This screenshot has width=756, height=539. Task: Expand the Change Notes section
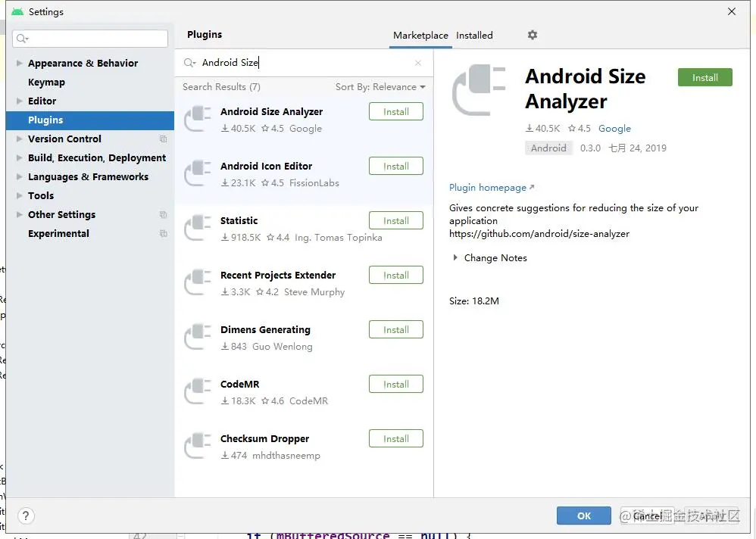455,257
